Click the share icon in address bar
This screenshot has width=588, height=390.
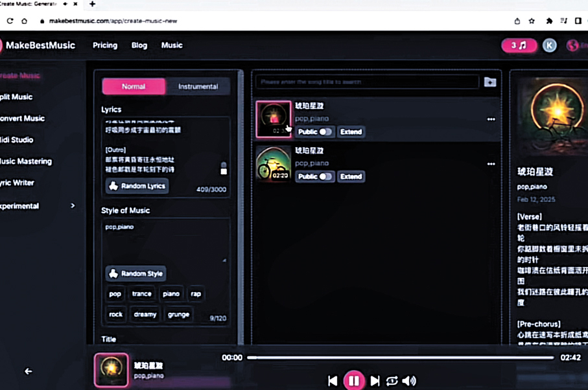pyautogui.click(x=517, y=21)
